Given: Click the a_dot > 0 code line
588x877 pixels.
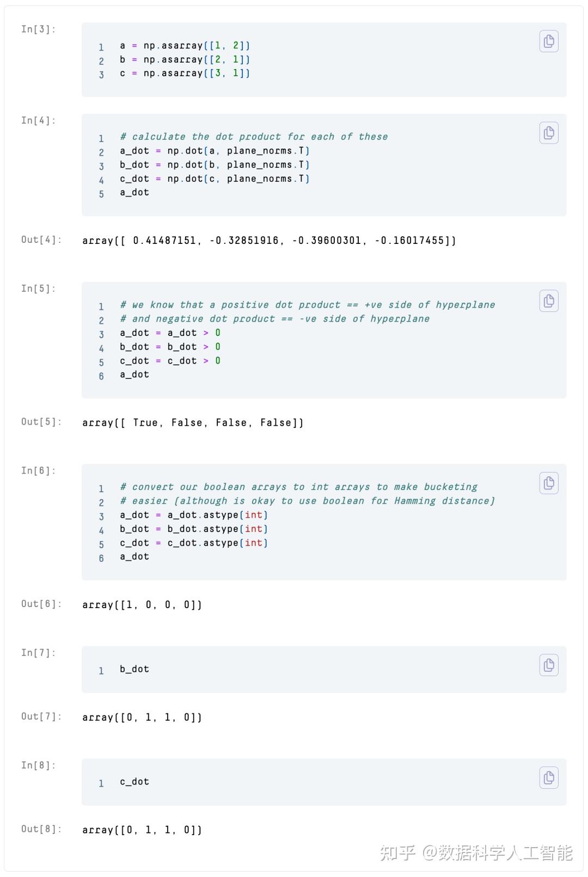Looking at the screenshot, I should 170,333.
